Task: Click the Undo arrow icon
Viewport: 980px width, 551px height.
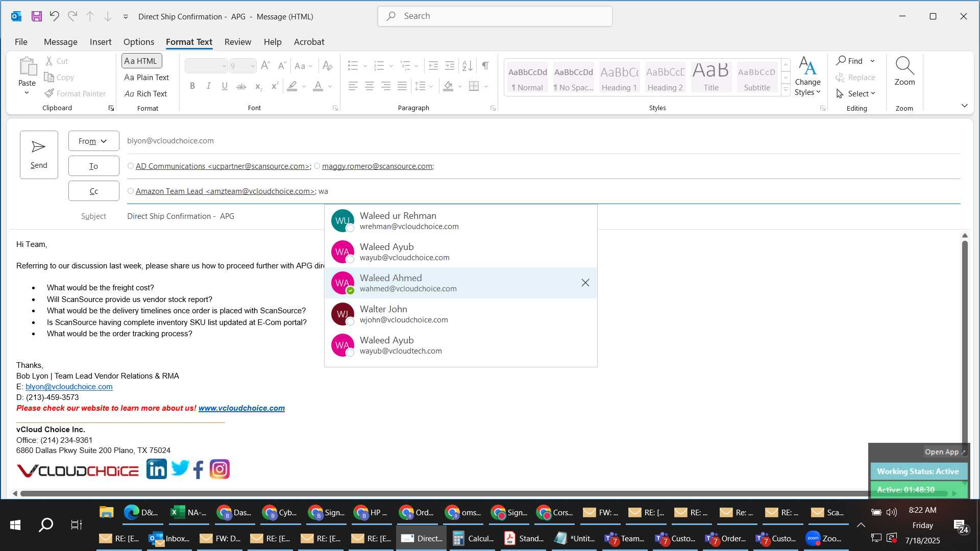Action: (54, 16)
